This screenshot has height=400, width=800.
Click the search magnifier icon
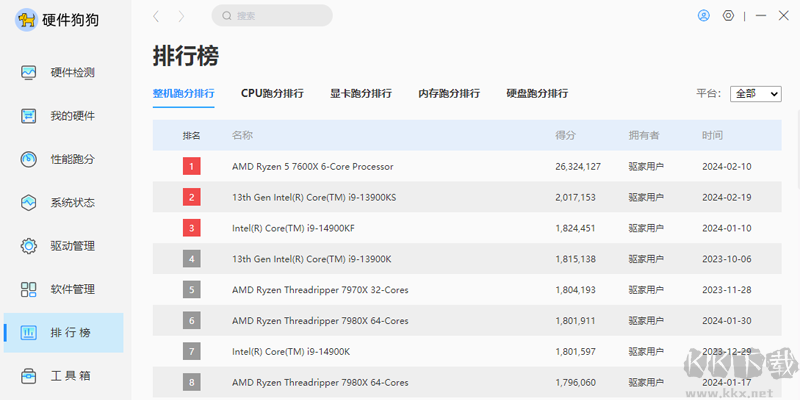[227, 16]
